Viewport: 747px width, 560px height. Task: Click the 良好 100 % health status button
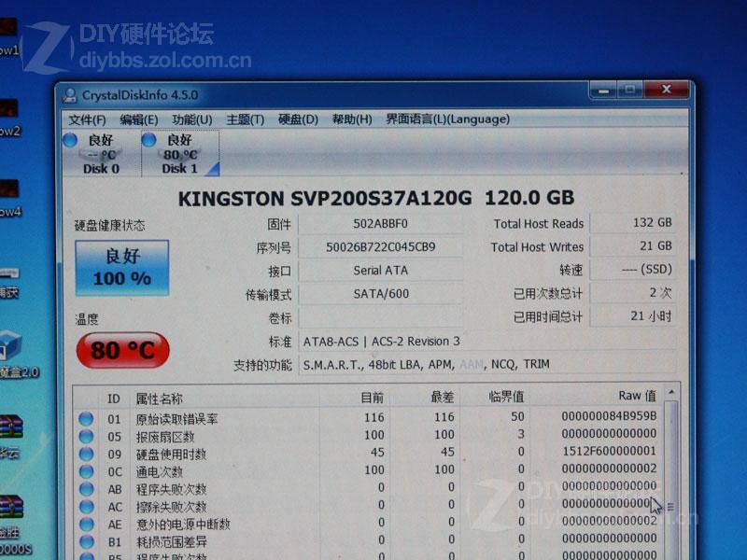pos(122,268)
